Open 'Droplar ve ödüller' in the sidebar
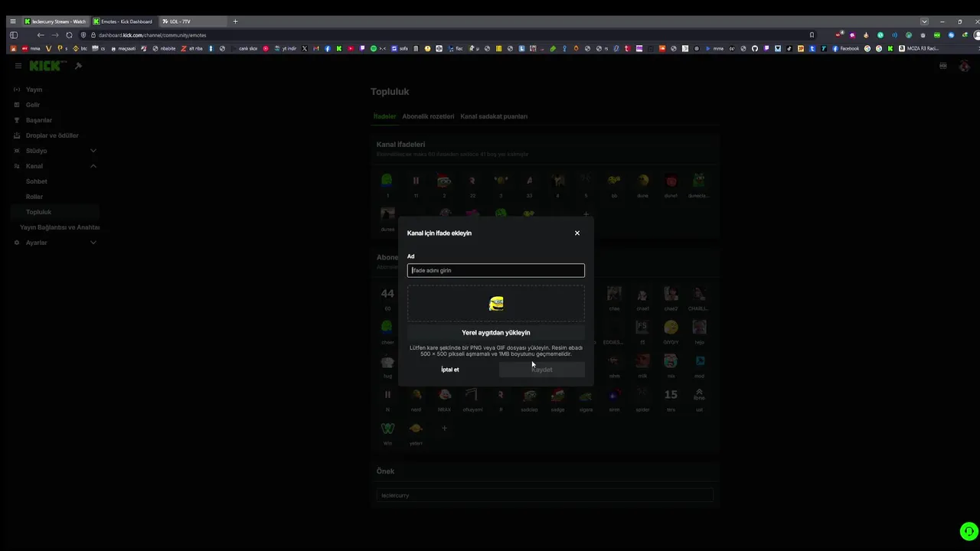This screenshot has width=980, height=551. pyautogui.click(x=52, y=135)
